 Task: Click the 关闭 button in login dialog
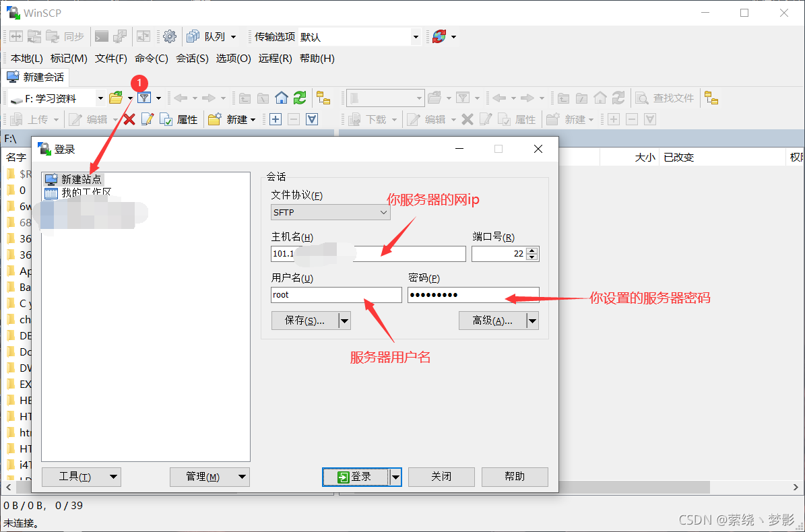click(441, 477)
